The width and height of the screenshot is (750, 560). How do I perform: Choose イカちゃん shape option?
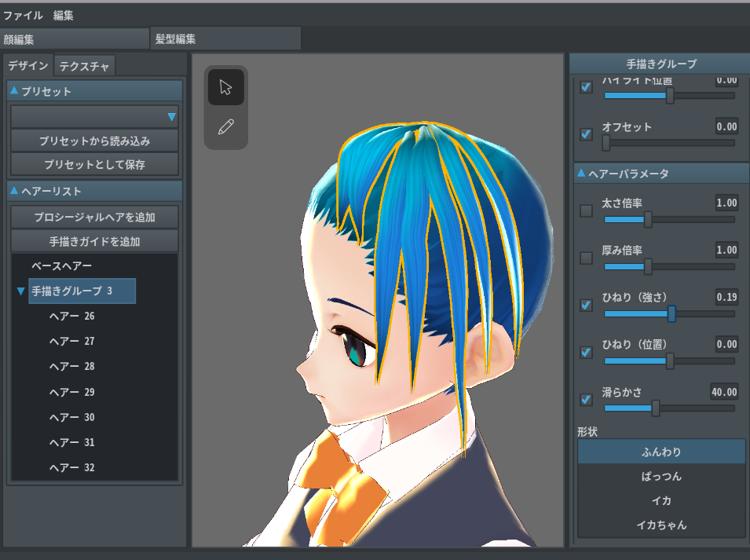pyautogui.click(x=661, y=525)
